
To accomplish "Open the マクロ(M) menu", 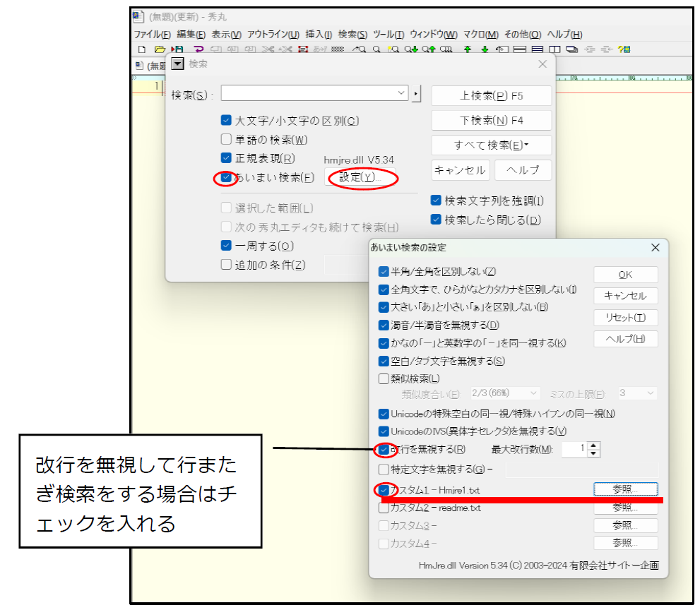I will [x=480, y=35].
